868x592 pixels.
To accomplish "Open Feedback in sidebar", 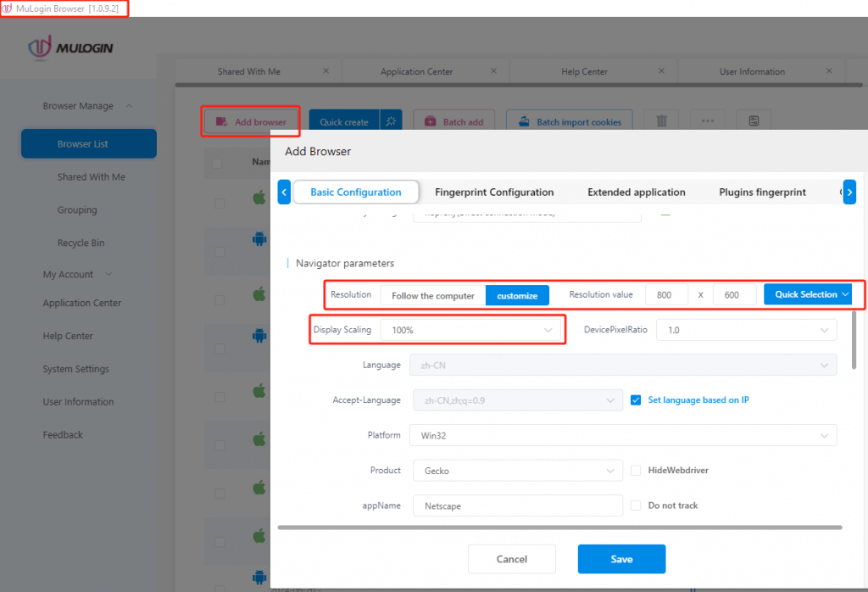I will tap(63, 435).
